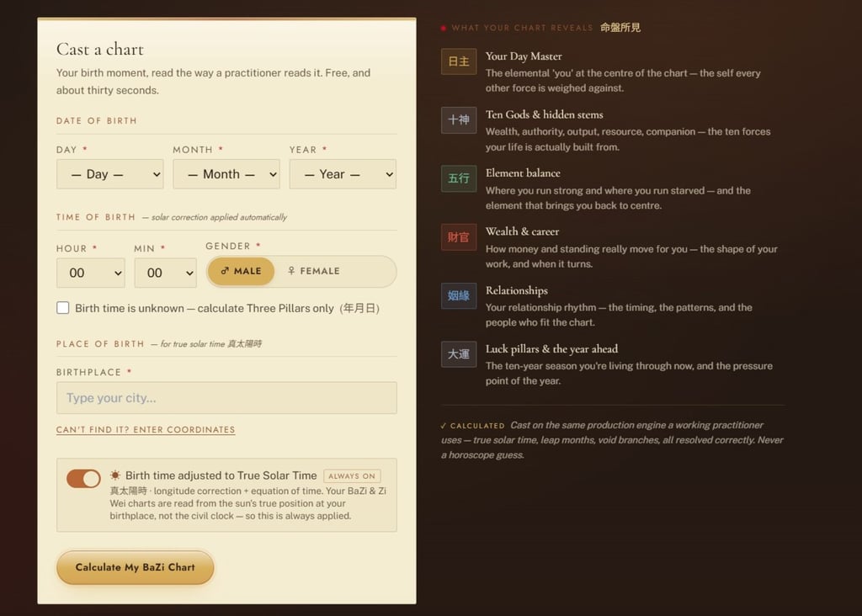Open the Month dropdown
Screen dimensions: 862x616
226,174
